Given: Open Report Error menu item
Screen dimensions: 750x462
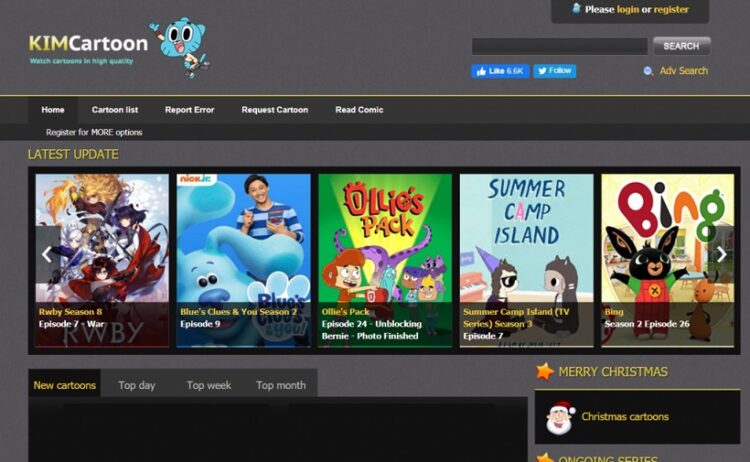Looking at the screenshot, I should pos(189,110).
